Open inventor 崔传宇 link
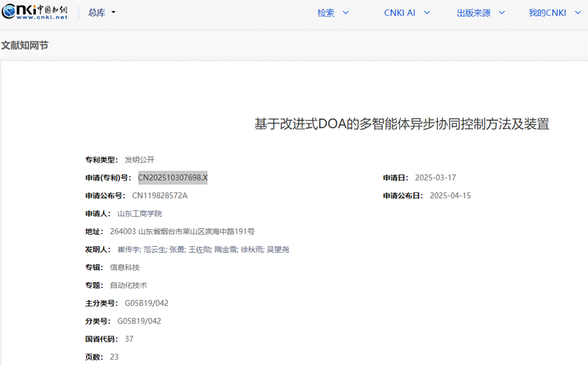The image size is (588, 366). point(128,249)
